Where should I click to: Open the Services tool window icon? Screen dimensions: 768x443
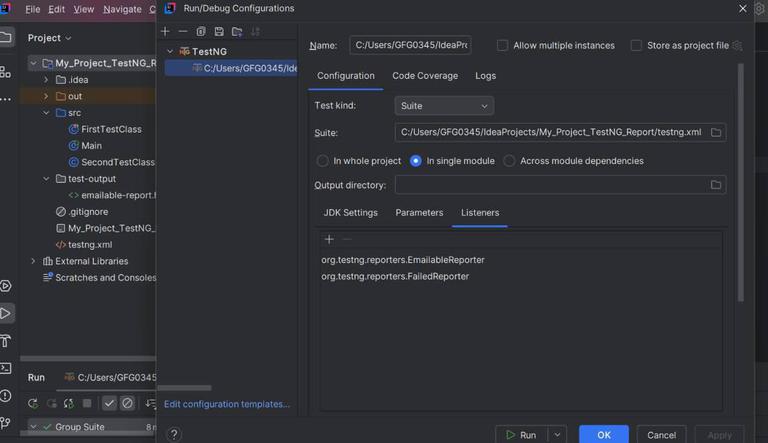[5, 286]
